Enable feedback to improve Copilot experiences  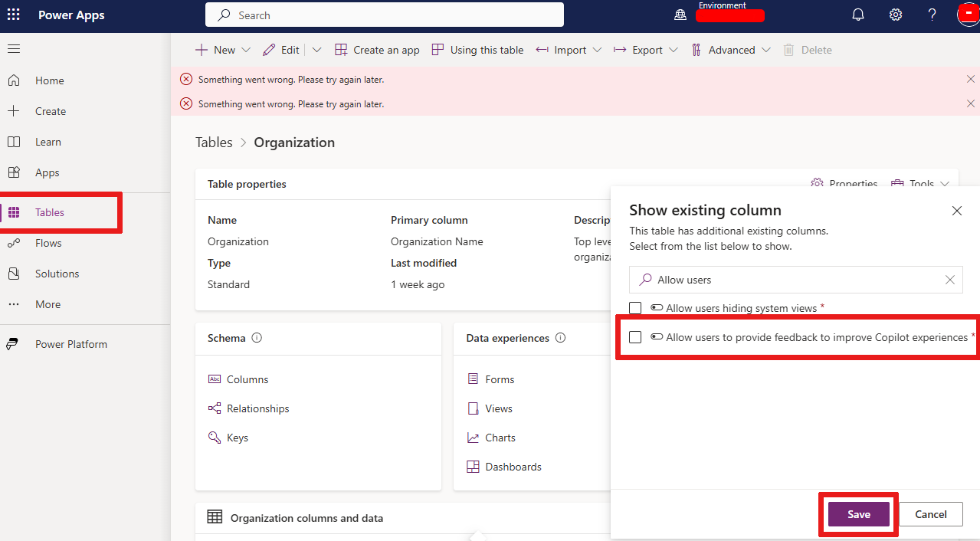635,336
